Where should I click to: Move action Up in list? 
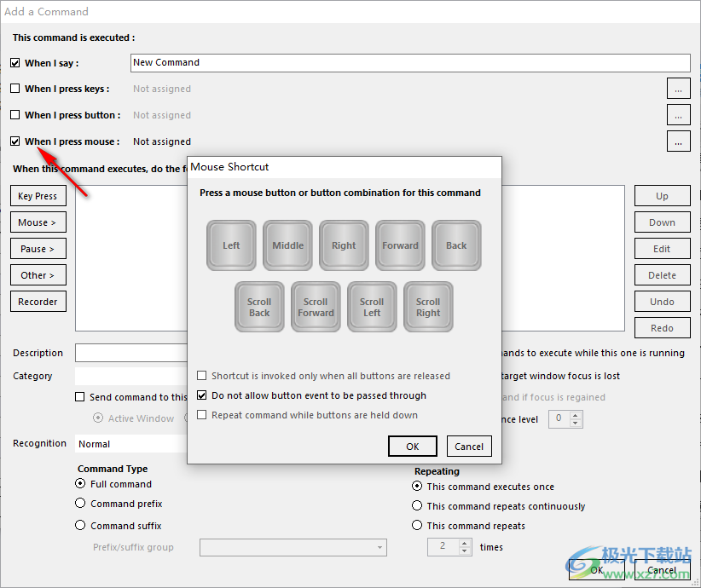pos(662,196)
